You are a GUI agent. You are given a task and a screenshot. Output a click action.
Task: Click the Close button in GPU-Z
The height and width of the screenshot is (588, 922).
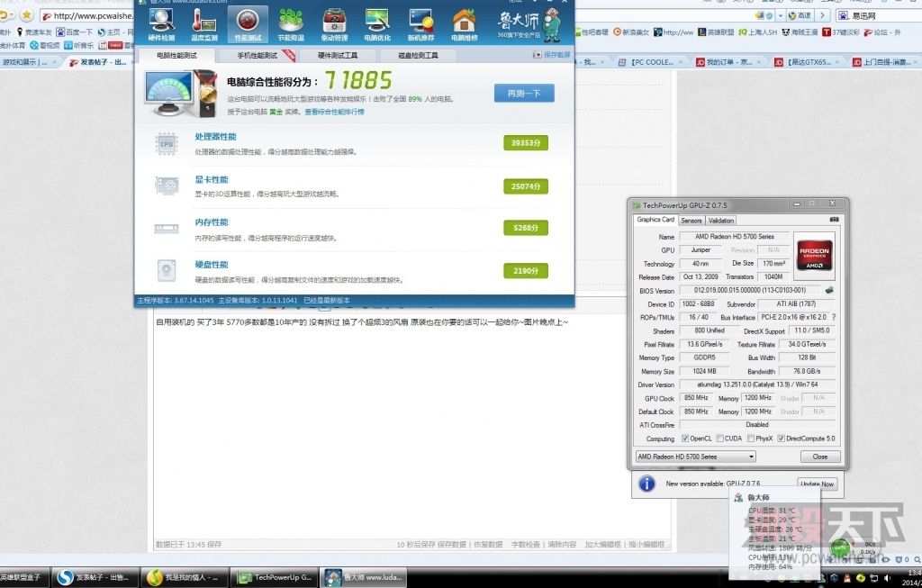tap(819, 457)
